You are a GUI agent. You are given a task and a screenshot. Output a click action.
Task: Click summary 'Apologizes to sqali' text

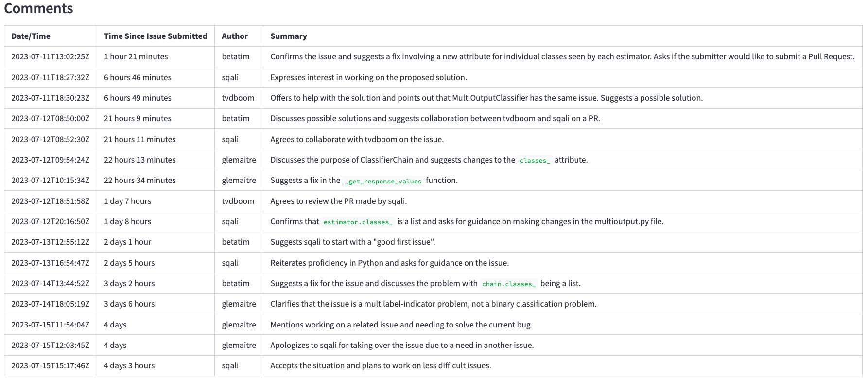coord(402,345)
